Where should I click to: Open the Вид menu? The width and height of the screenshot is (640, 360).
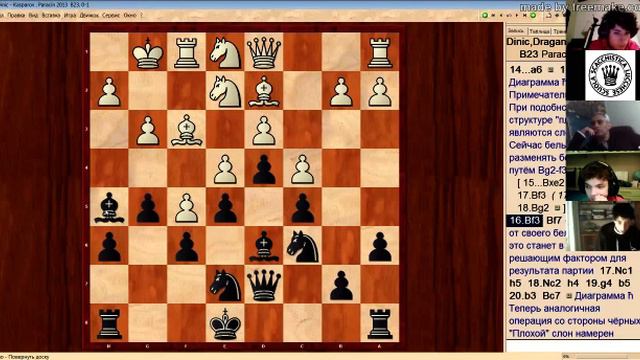click(x=33, y=15)
